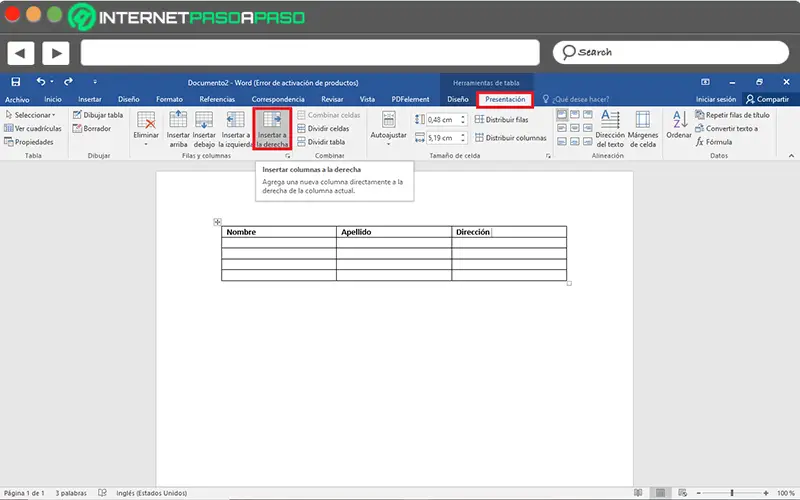Click the Save icon in quick access toolbar
This screenshot has height=500, width=800.
click(x=16, y=82)
